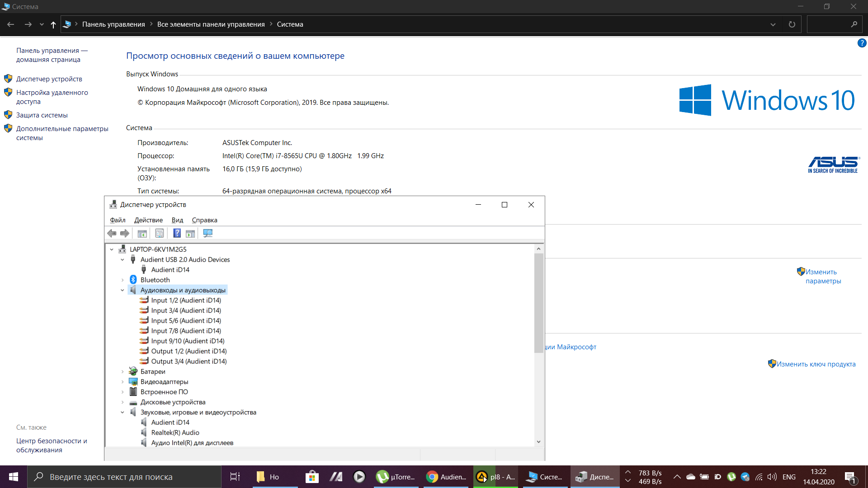
Task: Expand the Батареи node
Action: [x=123, y=371]
